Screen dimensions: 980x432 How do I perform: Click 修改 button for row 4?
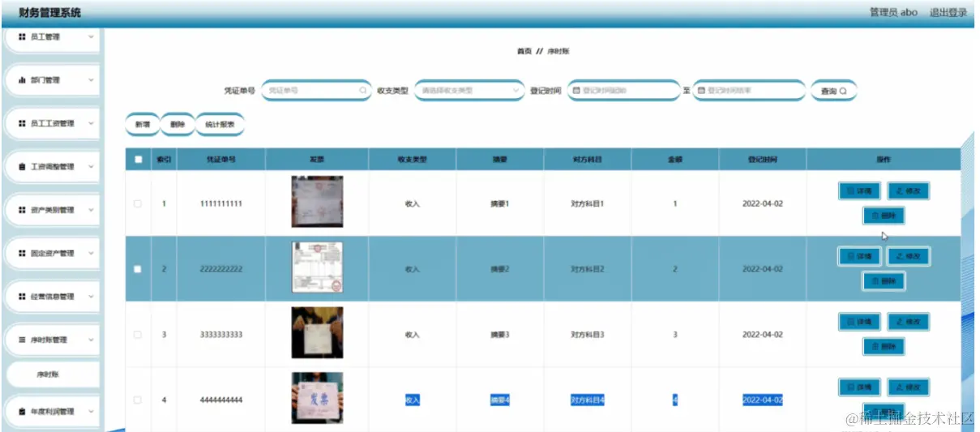point(909,387)
